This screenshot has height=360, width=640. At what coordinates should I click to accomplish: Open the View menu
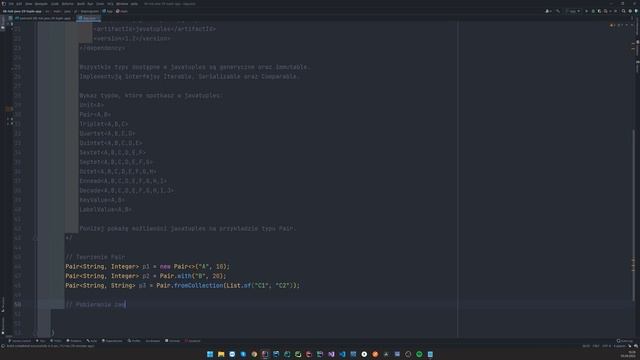[x=29, y=4]
